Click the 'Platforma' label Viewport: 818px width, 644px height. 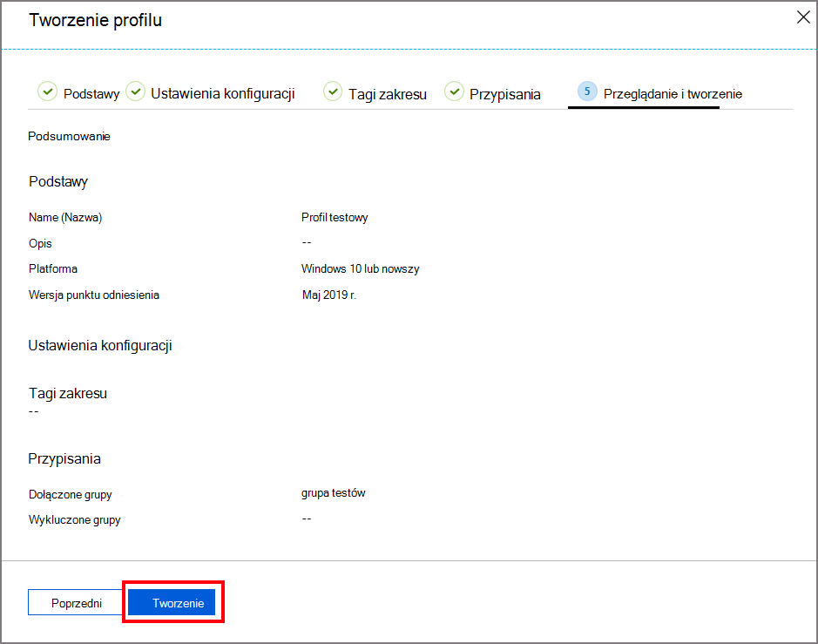pyautogui.click(x=52, y=268)
